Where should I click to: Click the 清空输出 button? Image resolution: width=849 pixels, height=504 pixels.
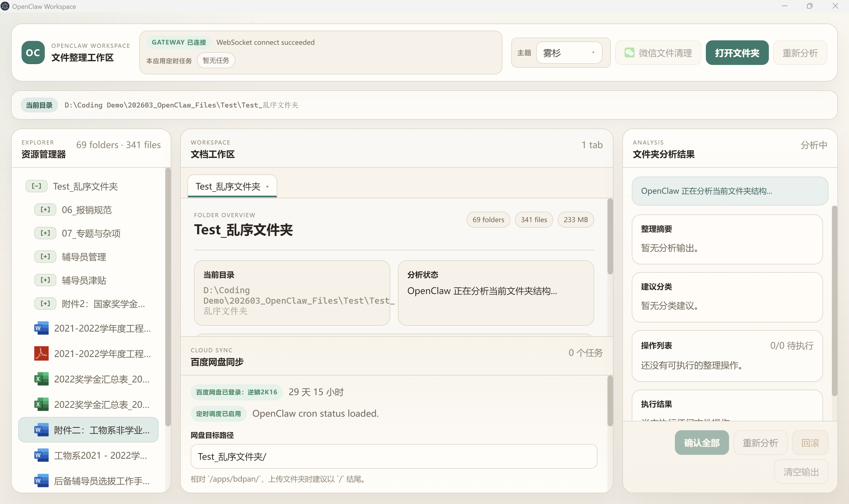point(801,471)
